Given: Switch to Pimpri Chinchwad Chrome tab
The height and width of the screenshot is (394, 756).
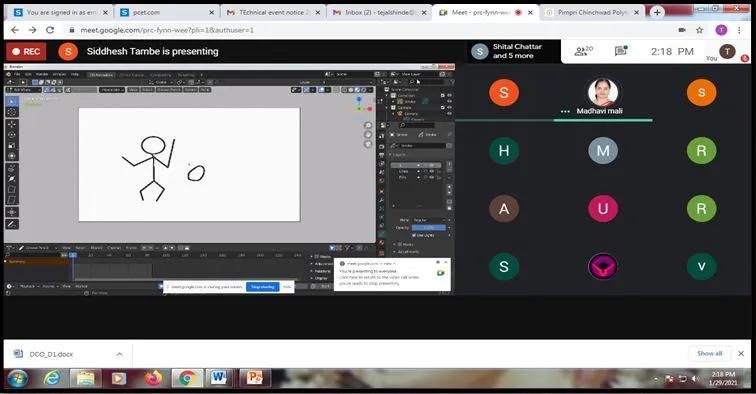Looking at the screenshot, I should pyautogui.click(x=592, y=13).
